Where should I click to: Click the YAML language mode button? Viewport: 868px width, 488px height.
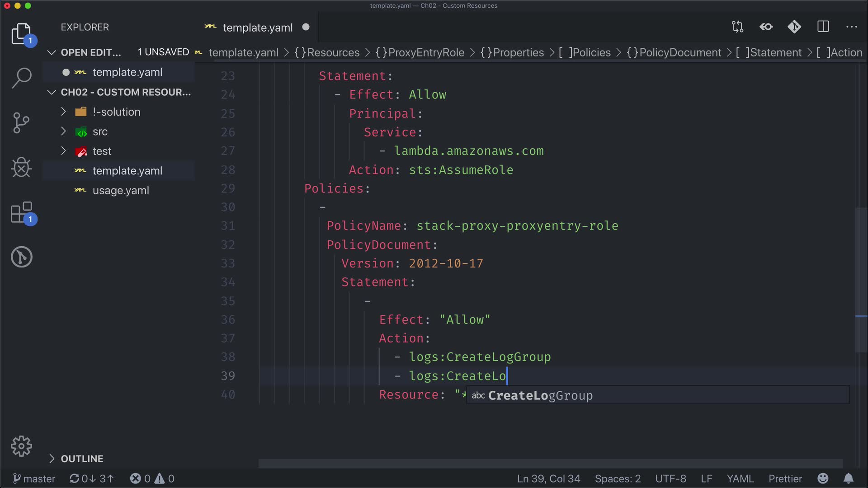click(x=740, y=479)
